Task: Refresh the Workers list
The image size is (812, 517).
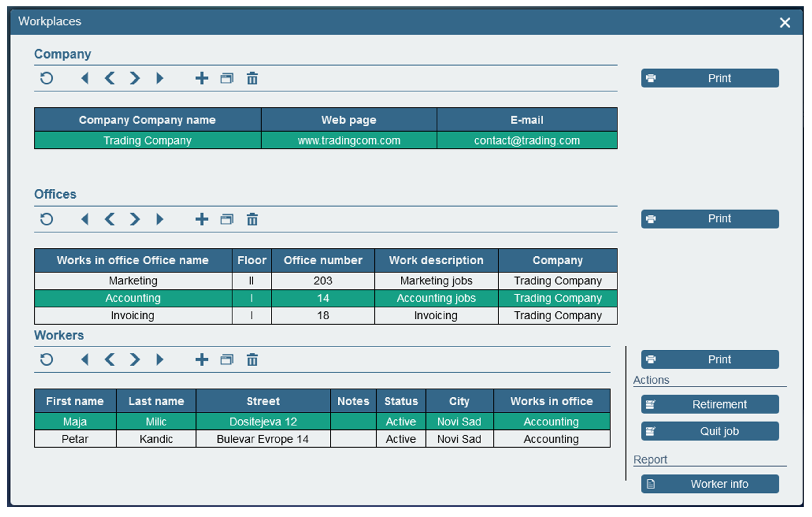Action: point(47,360)
